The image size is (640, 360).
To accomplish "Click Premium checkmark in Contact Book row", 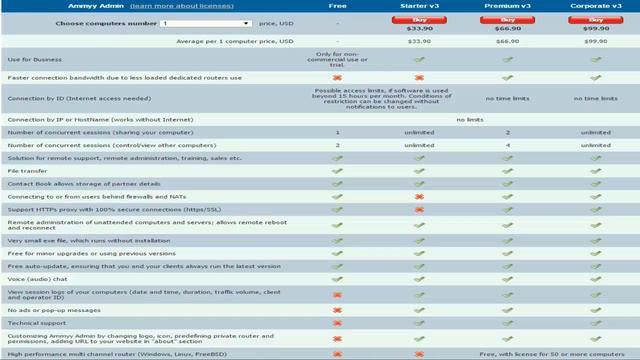I will 507,184.
